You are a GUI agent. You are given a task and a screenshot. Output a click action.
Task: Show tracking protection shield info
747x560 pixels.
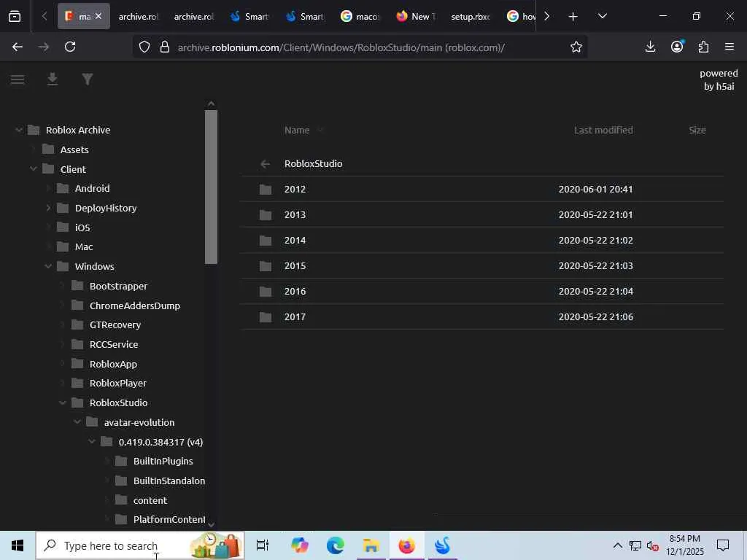pos(144,47)
